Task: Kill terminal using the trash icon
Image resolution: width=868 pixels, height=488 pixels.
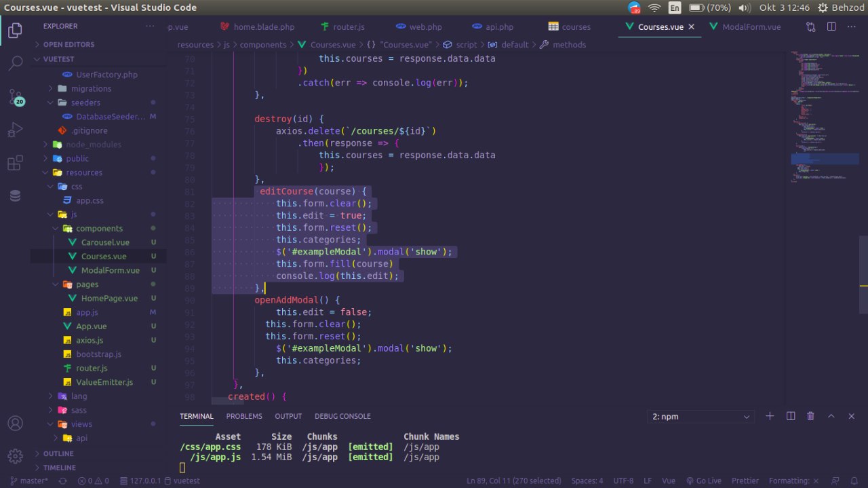Action: pyautogui.click(x=810, y=416)
